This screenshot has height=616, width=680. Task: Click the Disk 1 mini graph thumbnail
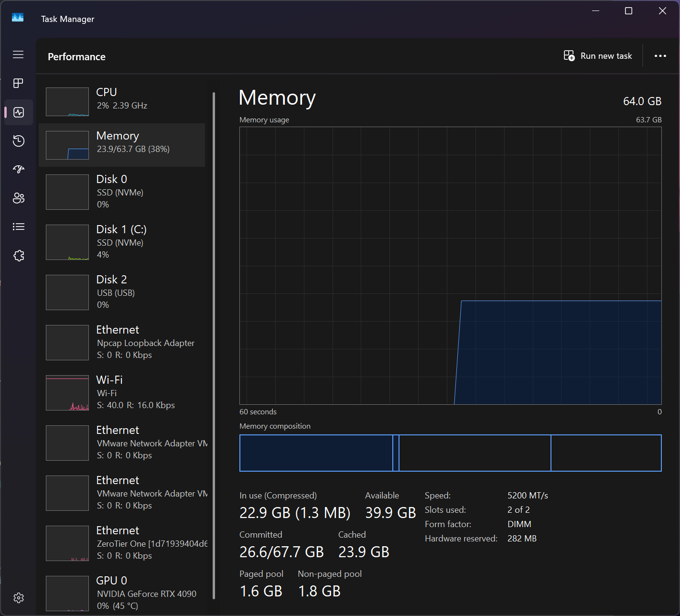pos(67,242)
